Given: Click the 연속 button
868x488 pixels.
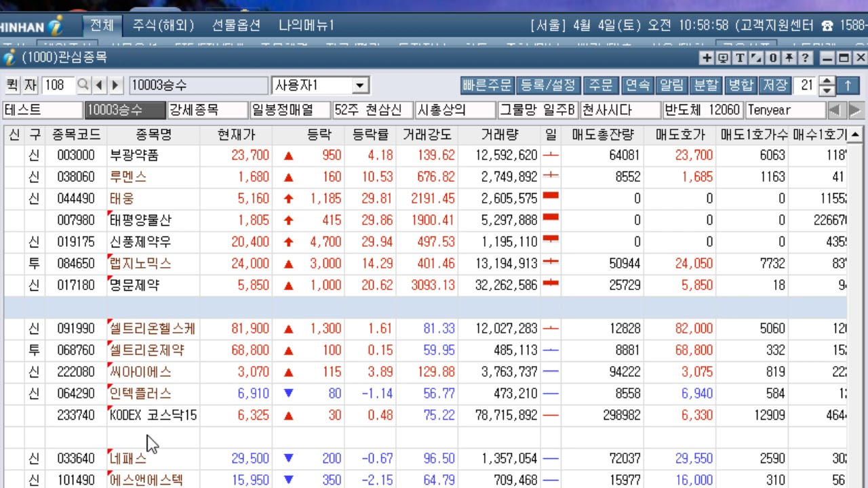Looking at the screenshot, I should coord(637,85).
